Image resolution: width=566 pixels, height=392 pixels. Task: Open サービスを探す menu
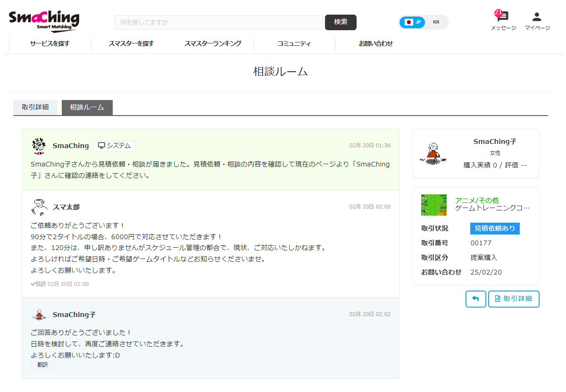point(50,44)
